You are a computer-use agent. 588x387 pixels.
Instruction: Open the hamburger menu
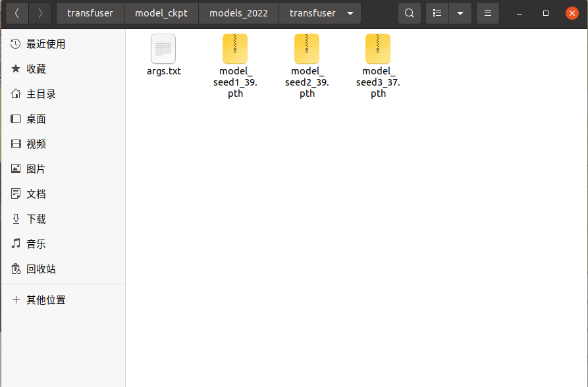coord(487,13)
